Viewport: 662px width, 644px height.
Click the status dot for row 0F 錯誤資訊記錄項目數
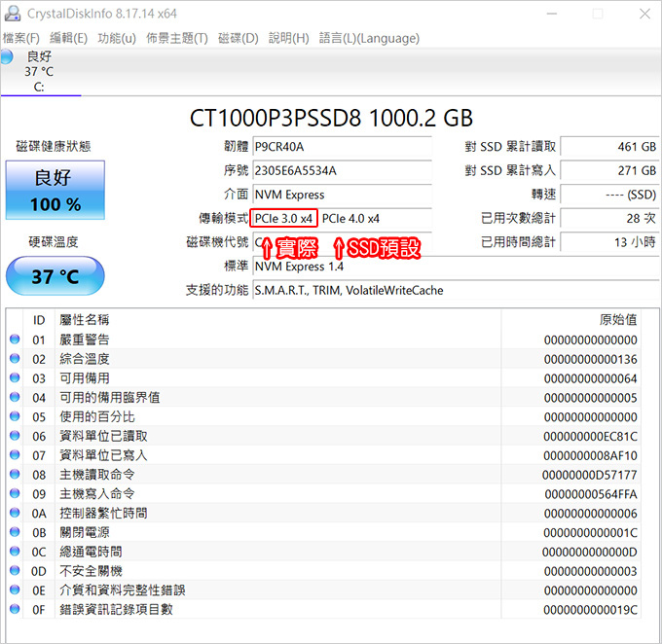[x=15, y=609]
